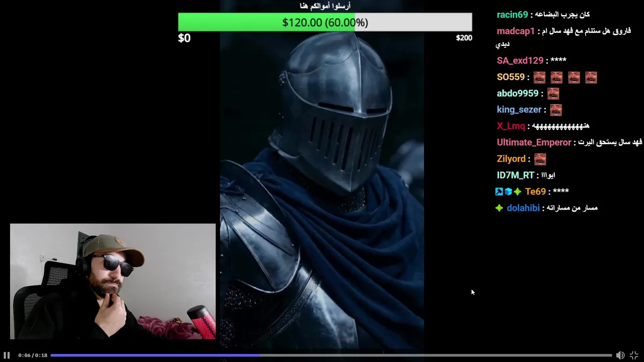Click racin69's Arabic chat message
The height and width of the screenshot is (362, 644).
point(563,15)
